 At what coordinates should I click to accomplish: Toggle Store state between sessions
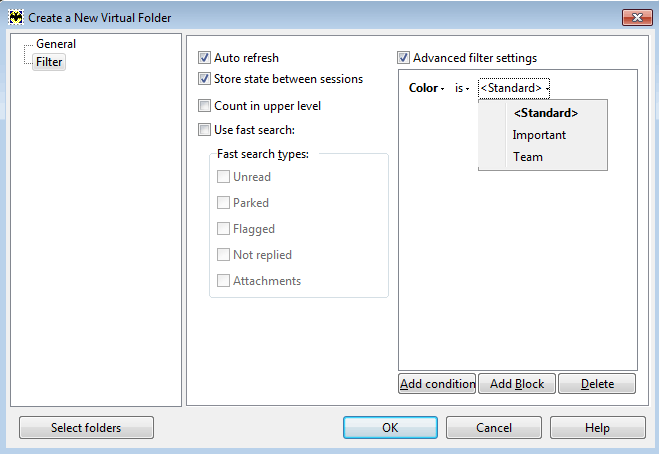click(x=204, y=79)
